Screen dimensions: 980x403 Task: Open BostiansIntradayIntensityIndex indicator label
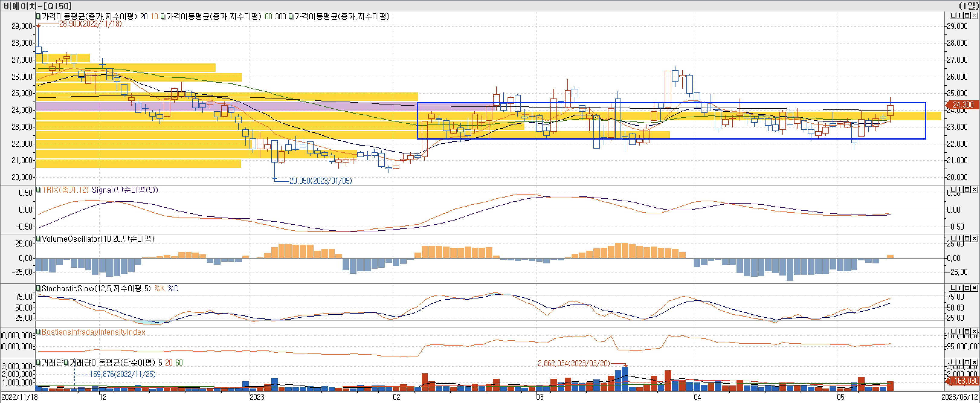click(x=94, y=332)
